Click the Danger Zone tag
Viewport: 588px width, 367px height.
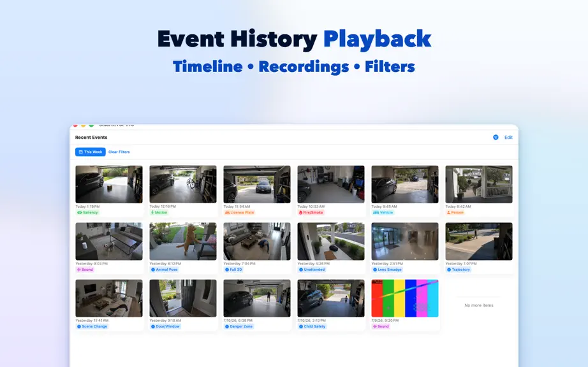[239, 327]
